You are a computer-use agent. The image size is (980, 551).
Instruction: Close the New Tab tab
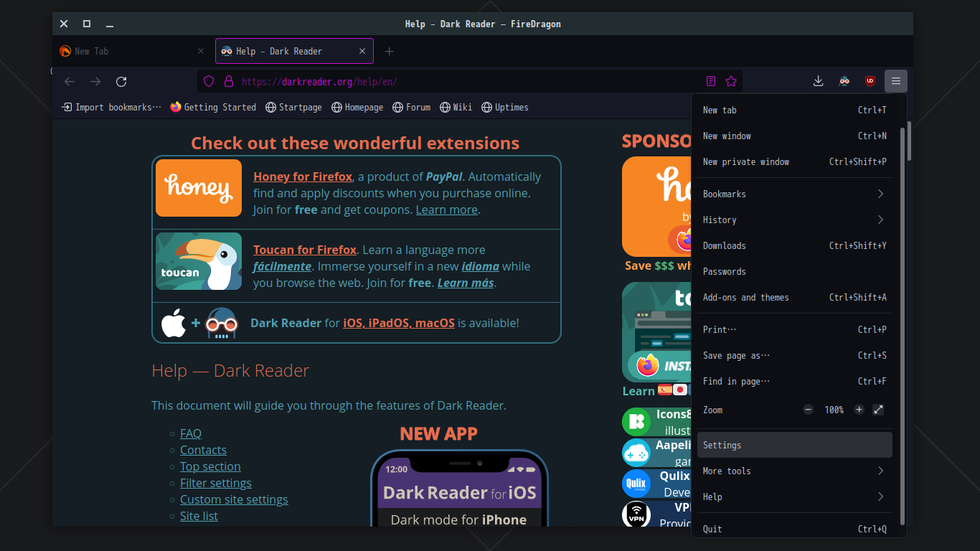tap(201, 51)
